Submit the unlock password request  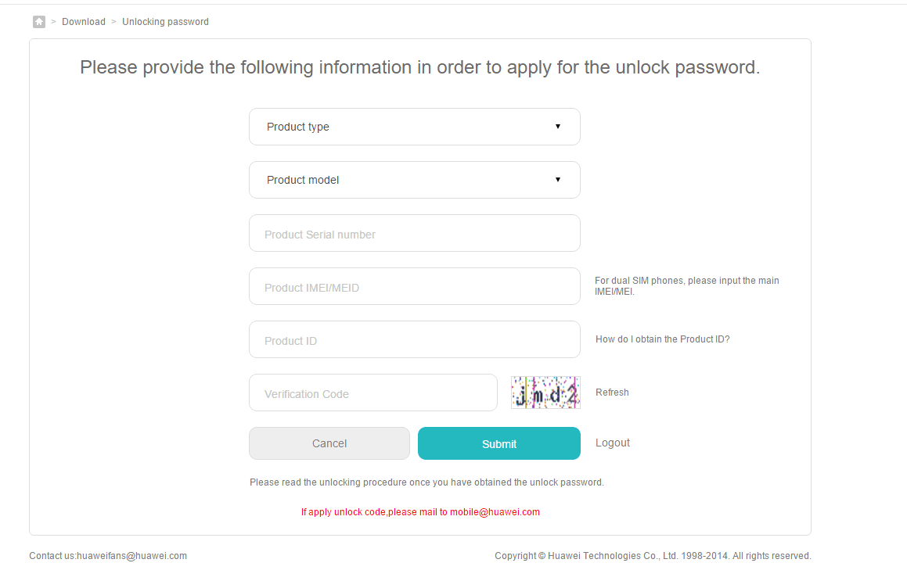(499, 443)
